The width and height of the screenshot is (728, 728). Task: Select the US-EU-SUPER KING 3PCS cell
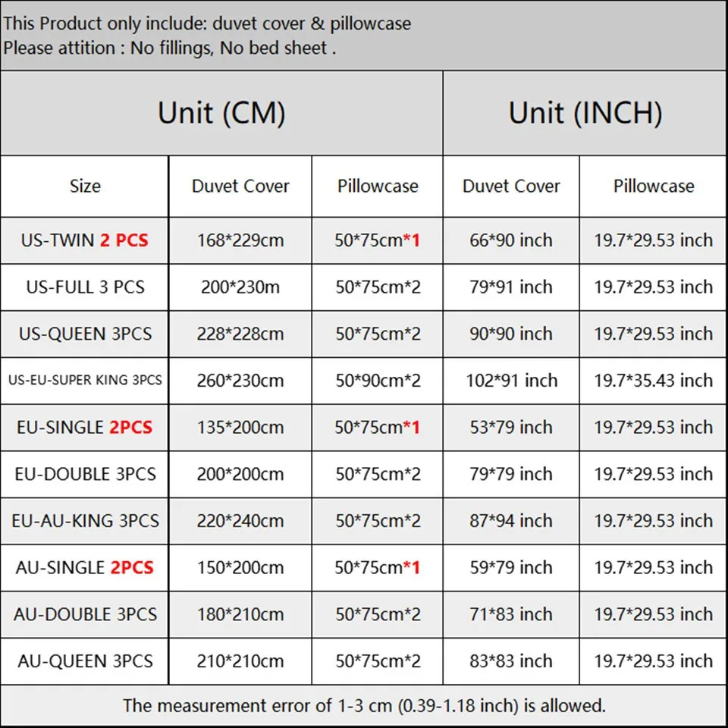coord(84,381)
